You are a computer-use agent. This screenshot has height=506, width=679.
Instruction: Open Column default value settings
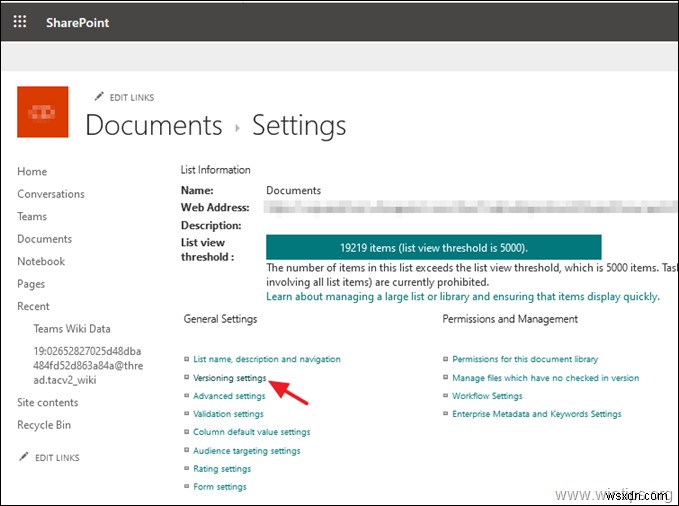click(x=252, y=432)
